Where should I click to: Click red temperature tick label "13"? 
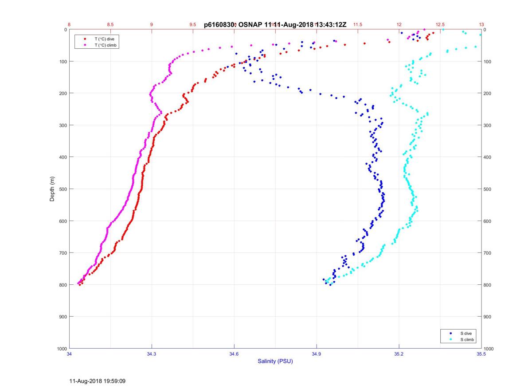pyautogui.click(x=481, y=25)
